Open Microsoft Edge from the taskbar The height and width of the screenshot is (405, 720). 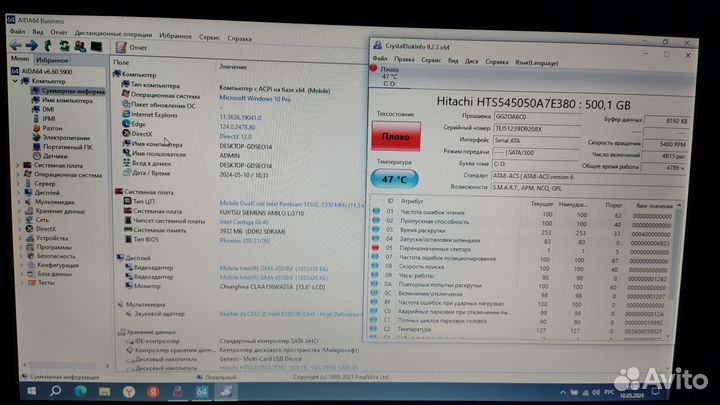click(x=80, y=391)
